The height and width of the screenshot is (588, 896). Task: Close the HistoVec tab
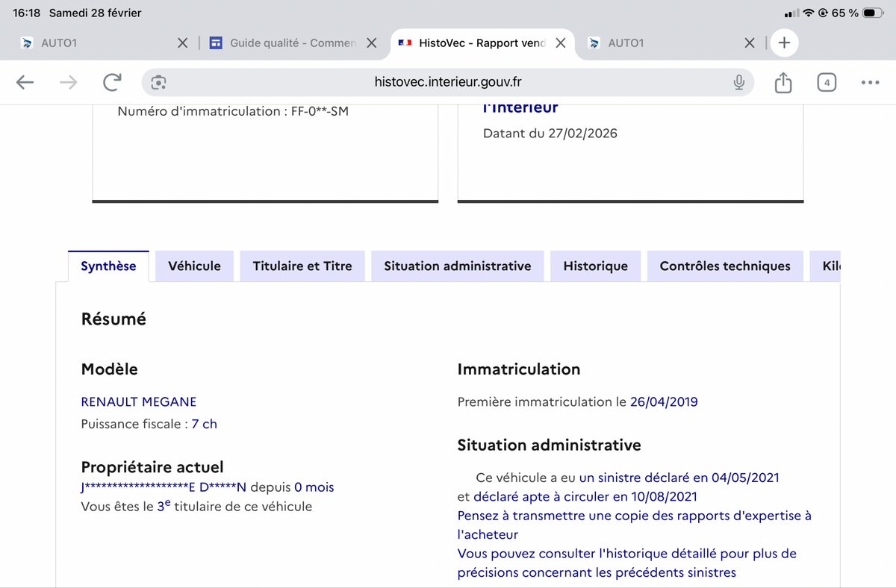[x=561, y=43]
